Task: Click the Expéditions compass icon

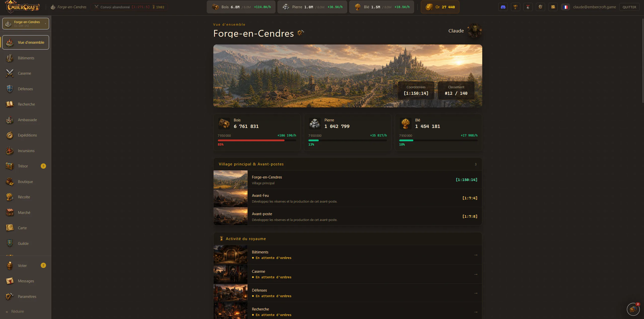Action: coord(10,135)
